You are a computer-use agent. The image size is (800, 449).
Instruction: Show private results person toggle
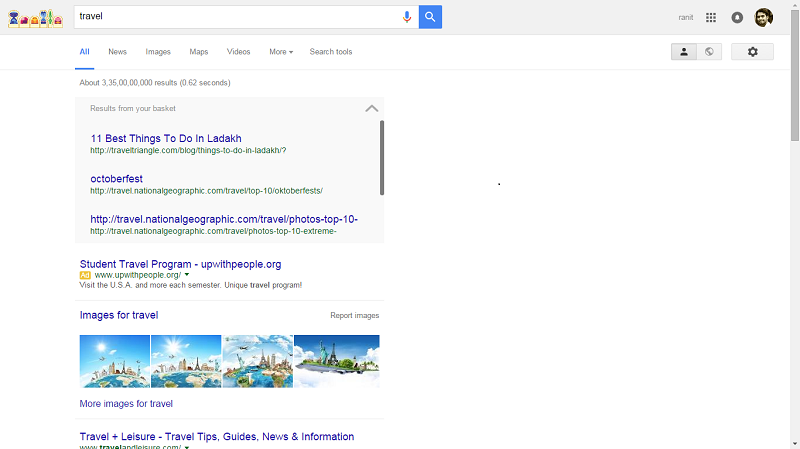(x=684, y=52)
